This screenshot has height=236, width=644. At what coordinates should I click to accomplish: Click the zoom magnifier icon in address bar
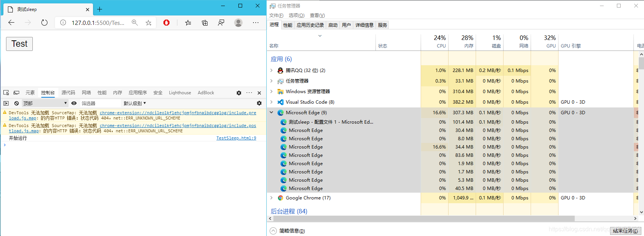tap(134, 23)
